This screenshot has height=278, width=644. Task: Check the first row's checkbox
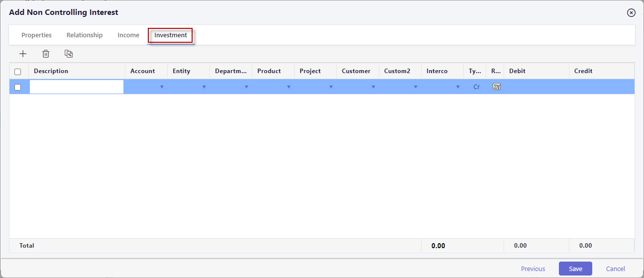[x=18, y=87]
